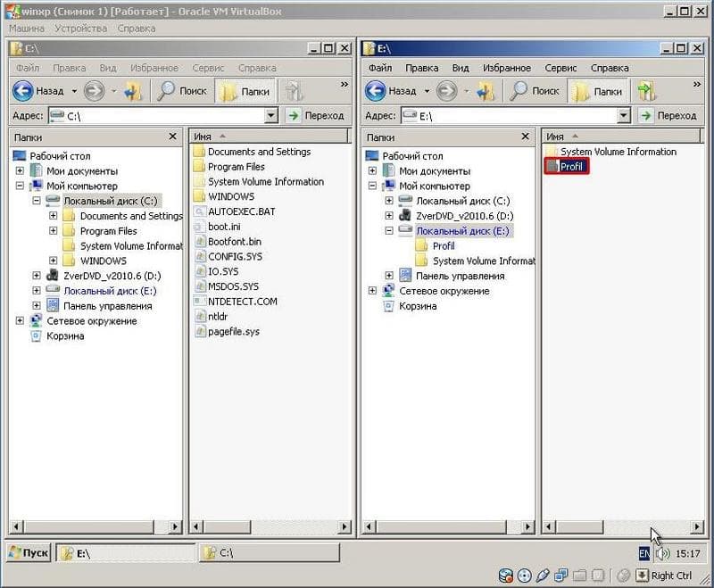Expand WINDOWS folder in C:\ tree
This screenshot has width=714, height=588.
click(x=54, y=261)
